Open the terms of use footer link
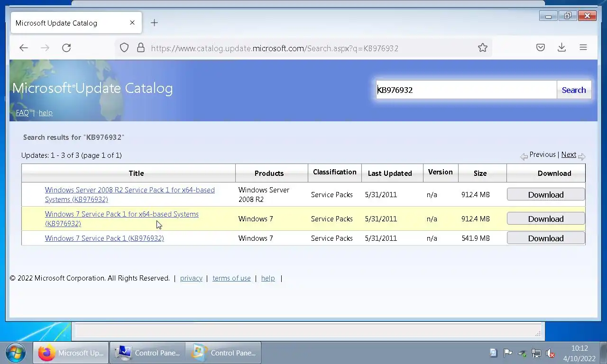The image size is (607, 364). (x=231, y=278)
